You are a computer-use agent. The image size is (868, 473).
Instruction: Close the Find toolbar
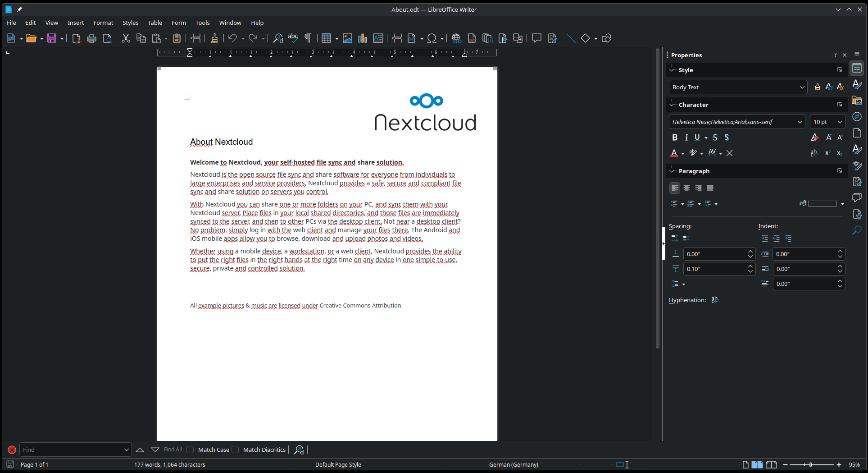[12, 450]
